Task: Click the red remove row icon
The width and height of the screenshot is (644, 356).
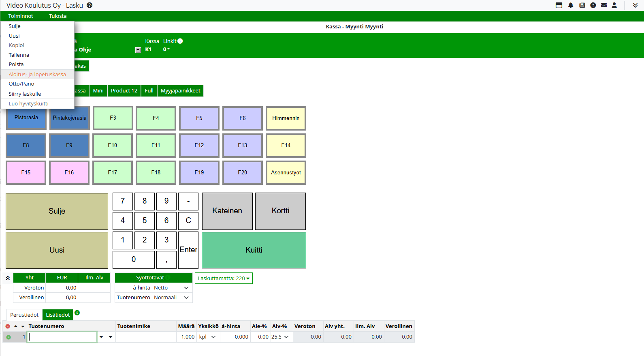Action: click(x=8, y=326)
